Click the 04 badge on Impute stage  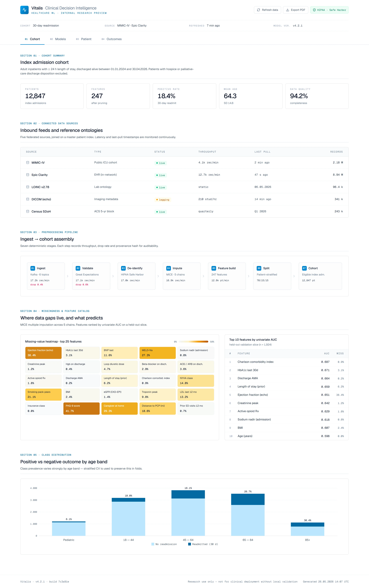(168, 268)
